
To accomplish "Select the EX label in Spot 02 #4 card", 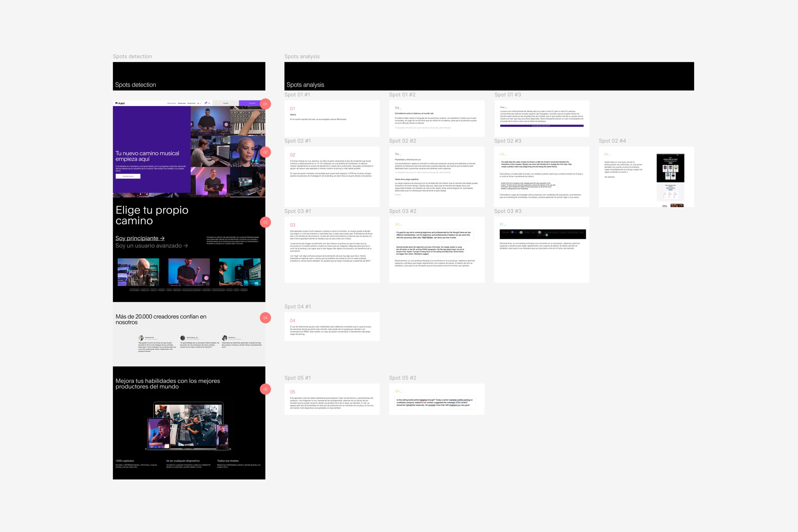I will (608, 154).
